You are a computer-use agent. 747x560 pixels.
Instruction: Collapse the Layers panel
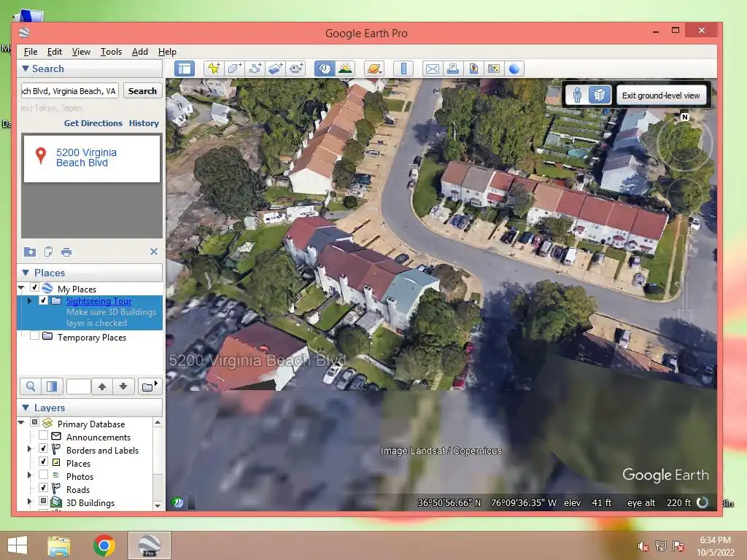26,408
